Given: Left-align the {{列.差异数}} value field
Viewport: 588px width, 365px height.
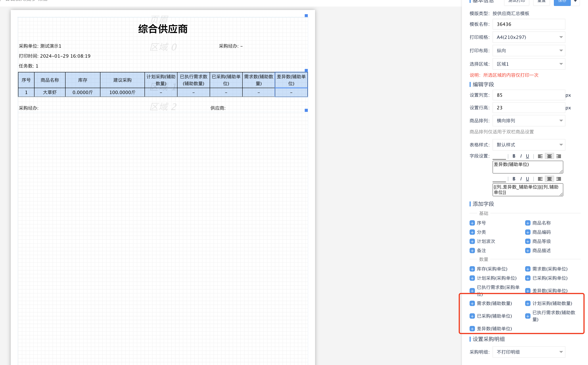Looking at the screenshot, I should click(x=540, y=179).
